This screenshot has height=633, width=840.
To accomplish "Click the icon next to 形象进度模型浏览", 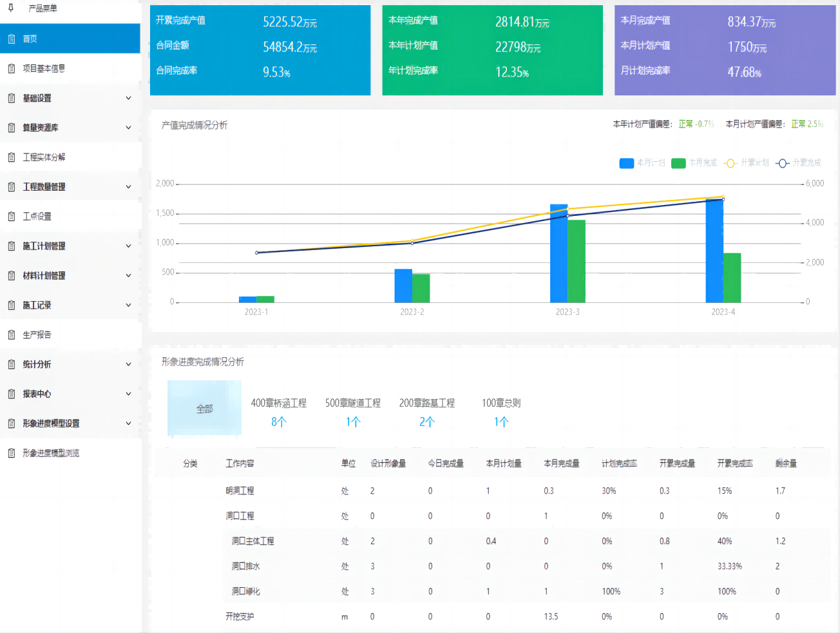I will tap(12, 453).
